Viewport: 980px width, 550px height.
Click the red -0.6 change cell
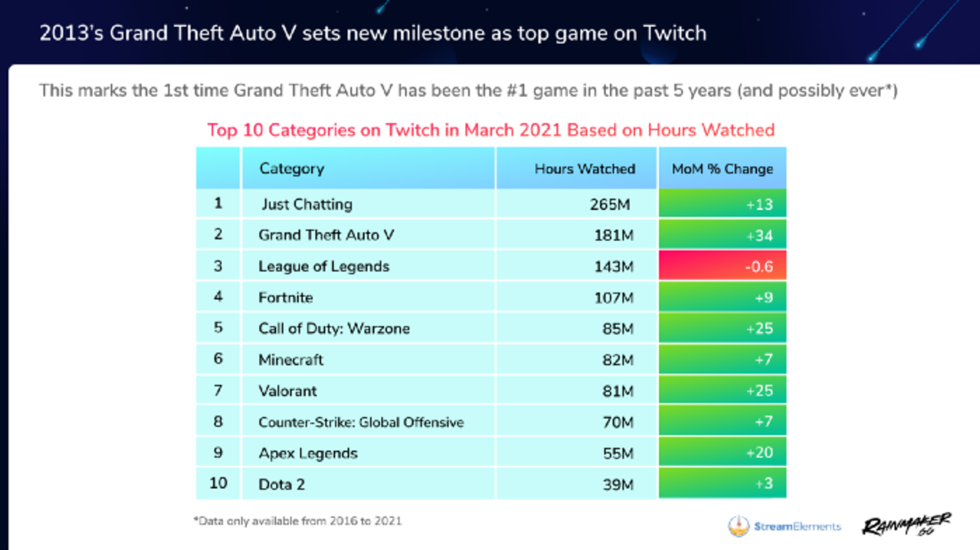point(723,267)
